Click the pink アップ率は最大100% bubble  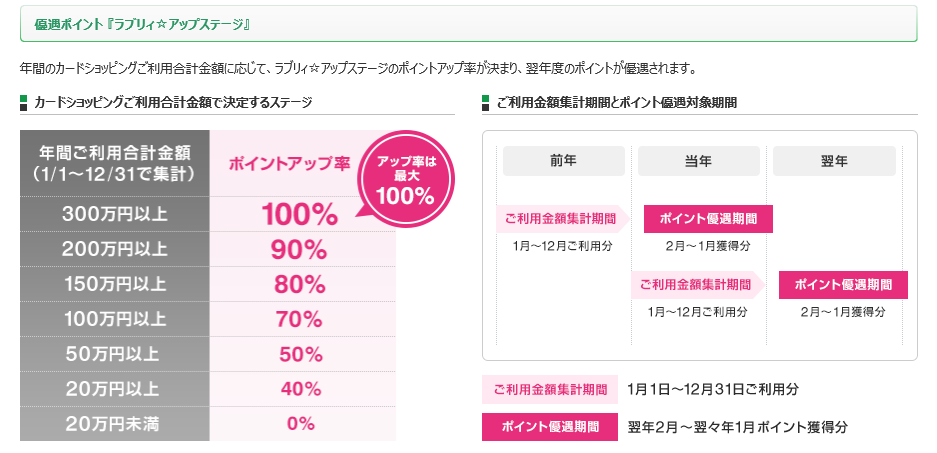pyautogui.click(x=406, y=179)
